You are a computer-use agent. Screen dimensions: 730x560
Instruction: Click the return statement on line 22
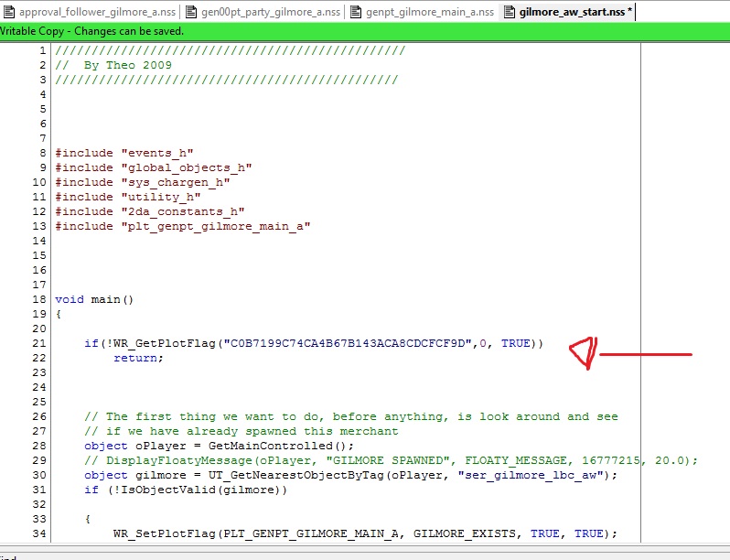(x=137, y=358)
